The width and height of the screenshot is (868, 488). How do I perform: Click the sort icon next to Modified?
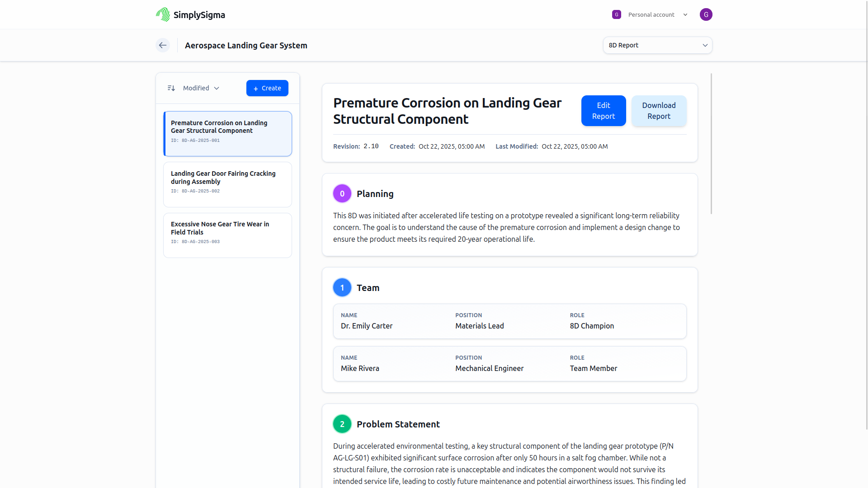pyautogui.click(x=171, y=88)
